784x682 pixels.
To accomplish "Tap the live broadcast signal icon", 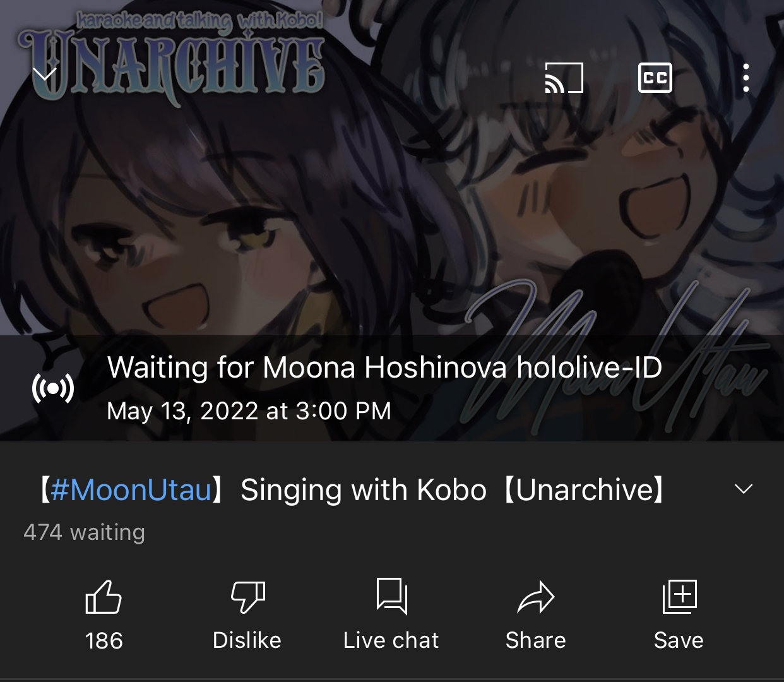I will tap(53, 388).
